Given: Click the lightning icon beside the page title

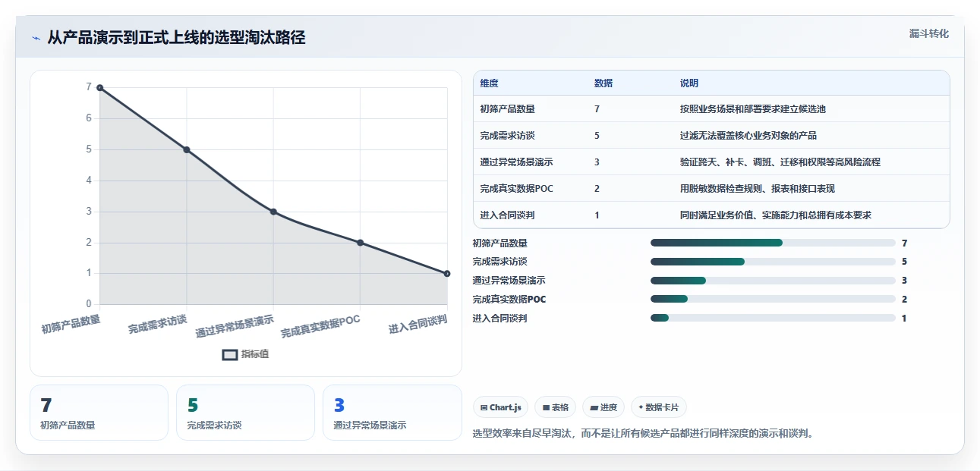Looking at the screenshot, I should pos(36,38).
